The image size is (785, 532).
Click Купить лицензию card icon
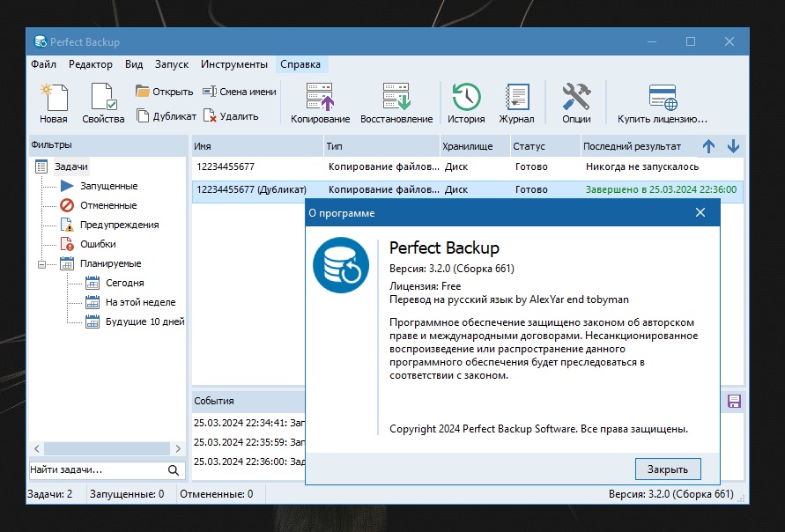[x=663, y=97]
